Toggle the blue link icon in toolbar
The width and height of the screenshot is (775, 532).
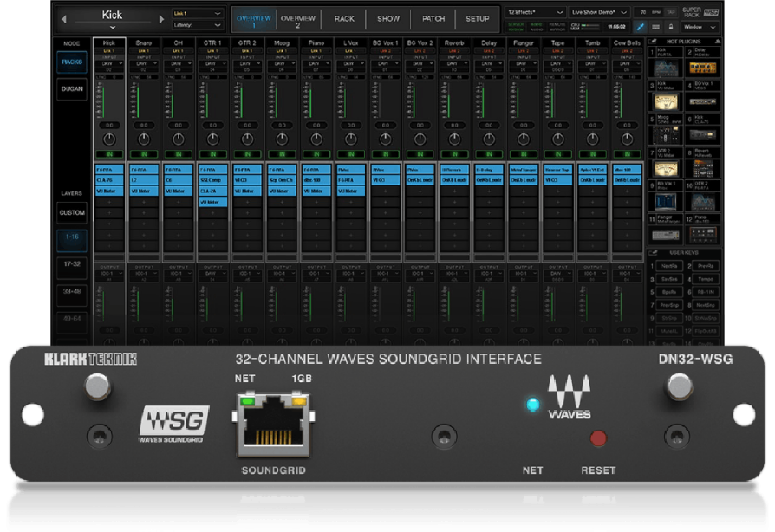(641, 27)
